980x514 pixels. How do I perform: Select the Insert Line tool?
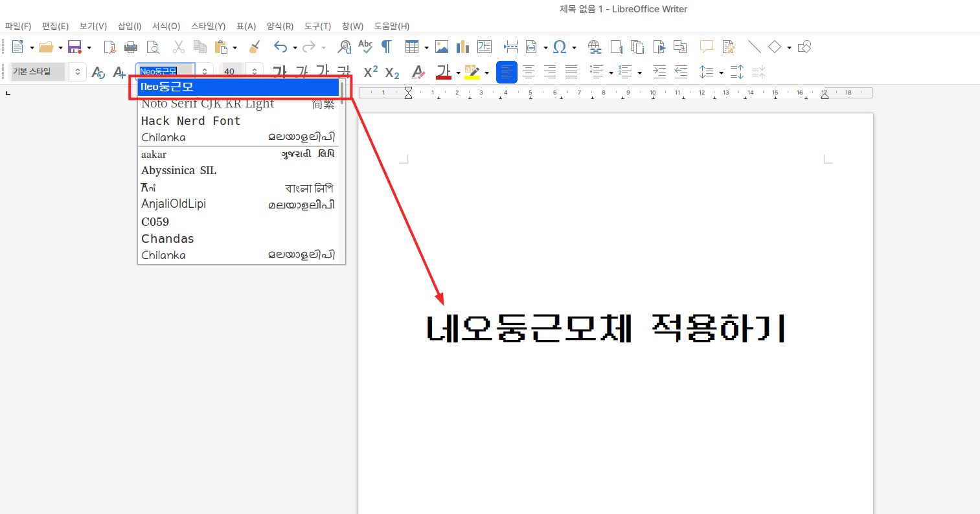click(754, 47)
